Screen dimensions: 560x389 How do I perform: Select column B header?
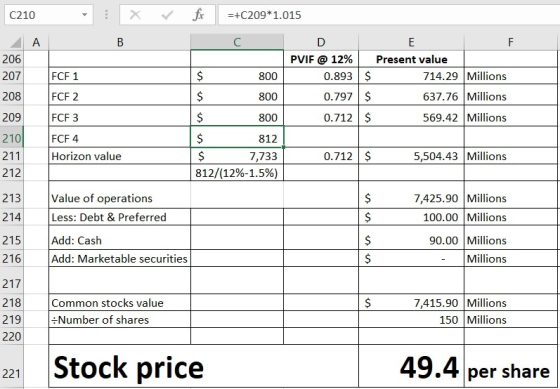[120, 42]
